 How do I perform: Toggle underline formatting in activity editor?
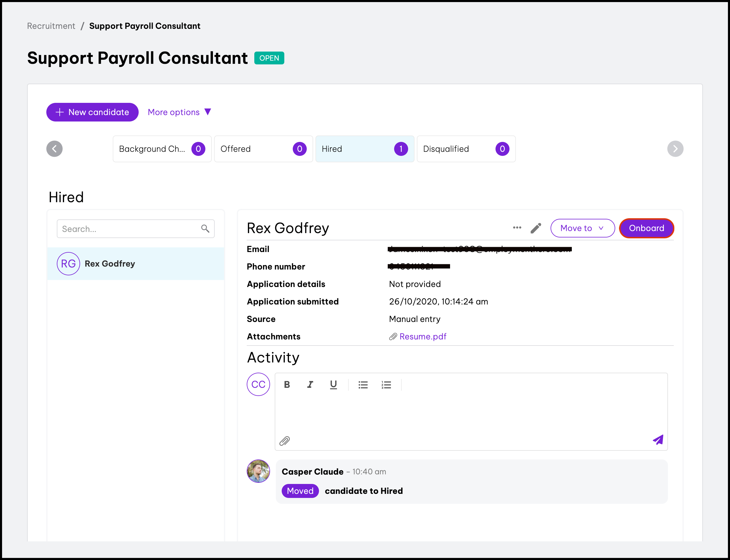(333, 385)
